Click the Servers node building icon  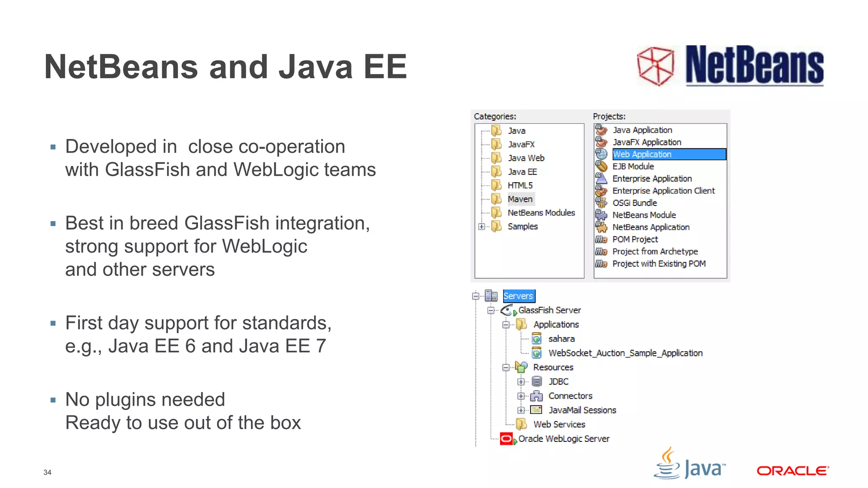tap(491, 295)
